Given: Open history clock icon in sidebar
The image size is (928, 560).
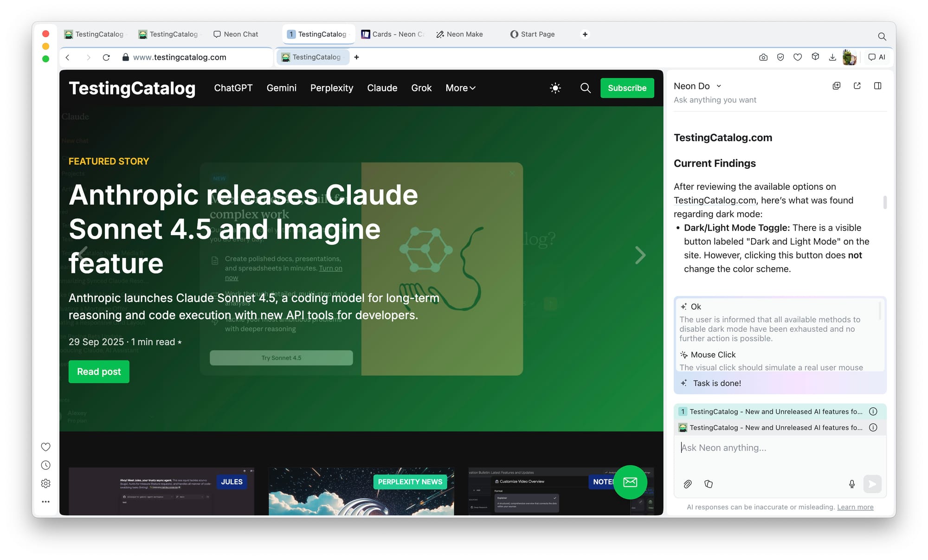Looking at the screenshot, I should (45, 465).
